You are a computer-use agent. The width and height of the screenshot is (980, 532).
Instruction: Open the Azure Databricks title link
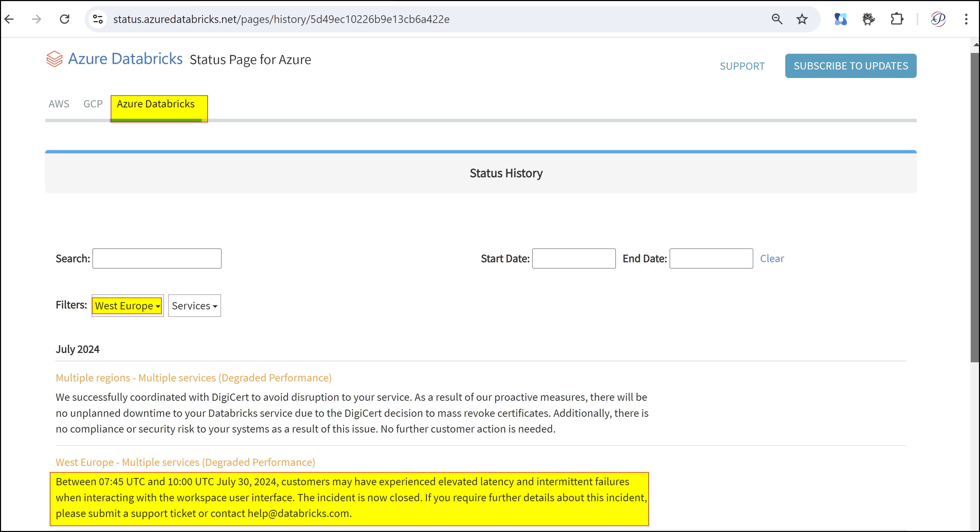(x=125, y=59)
